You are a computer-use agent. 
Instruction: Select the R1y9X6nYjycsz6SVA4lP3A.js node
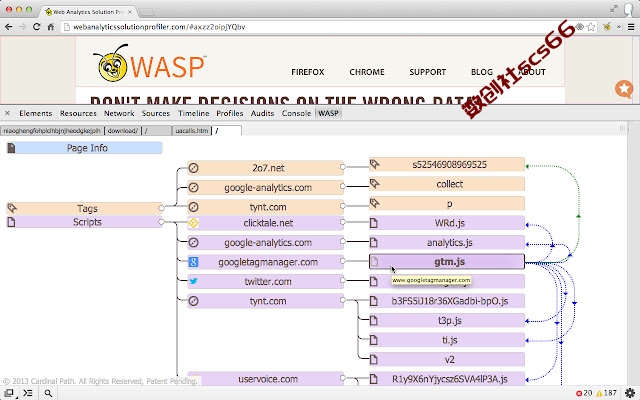tap(447, 379)
